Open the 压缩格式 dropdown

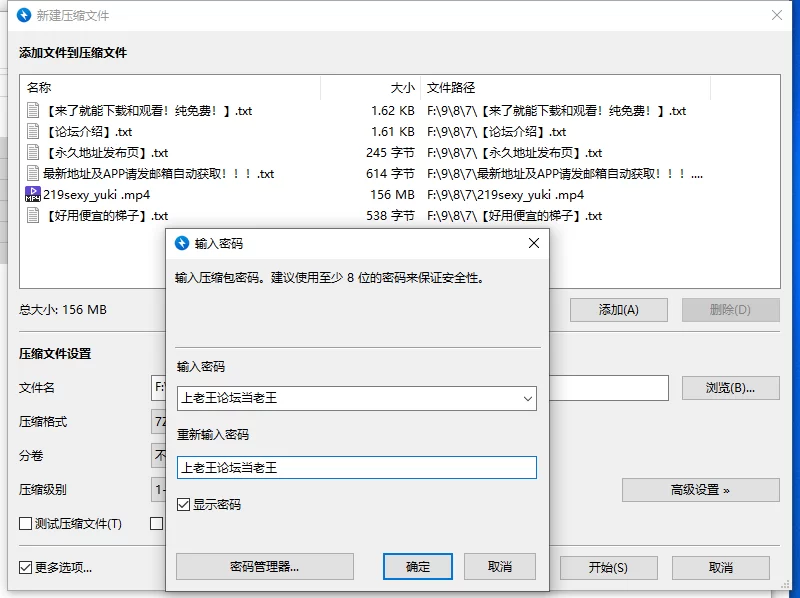[x=158, y=421]
